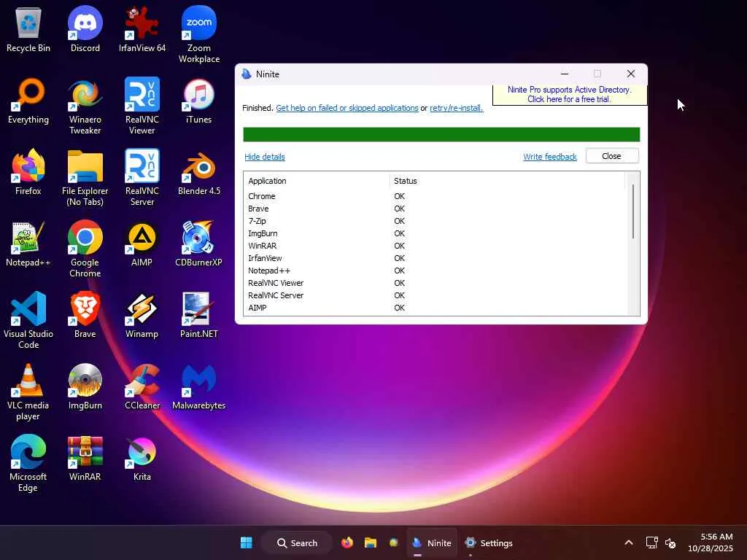747x560 pixels.
Task: Select the Visual Studio Code shortcut
Action: 28,321
